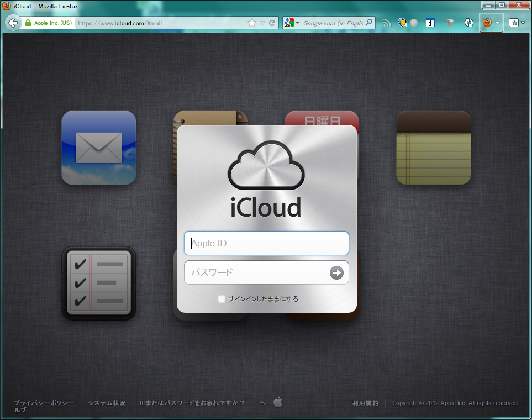532x420 pixels.
Task: Click inside the Apple ID field
Action: click(x=266, y=243)
